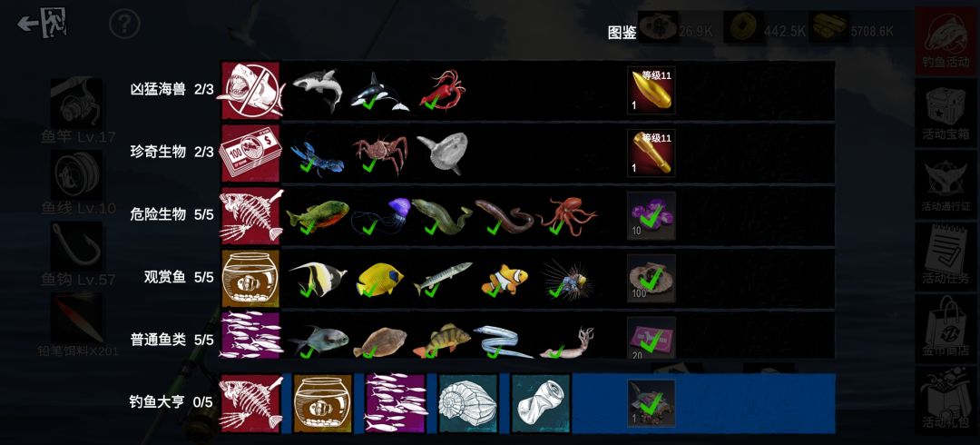Open the 鱼钩 Lv.57 hook equipment
The width and height of the screenshot is (980, 445).
tap(79, 255)
